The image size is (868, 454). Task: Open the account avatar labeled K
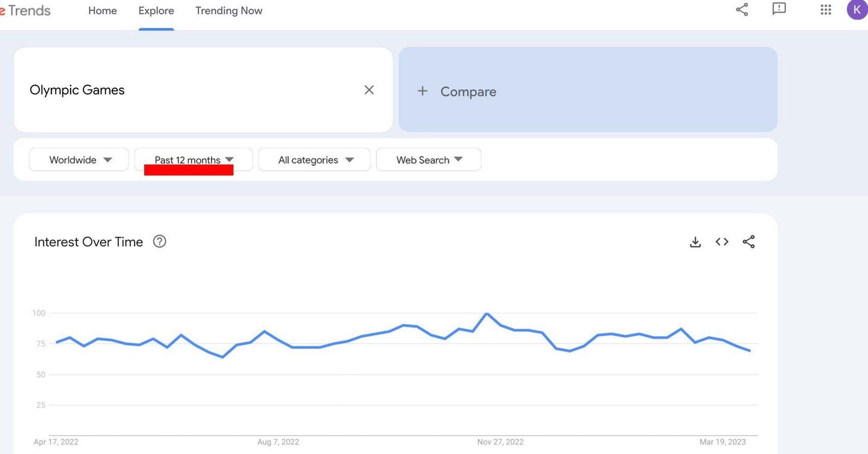coord(857,10)
